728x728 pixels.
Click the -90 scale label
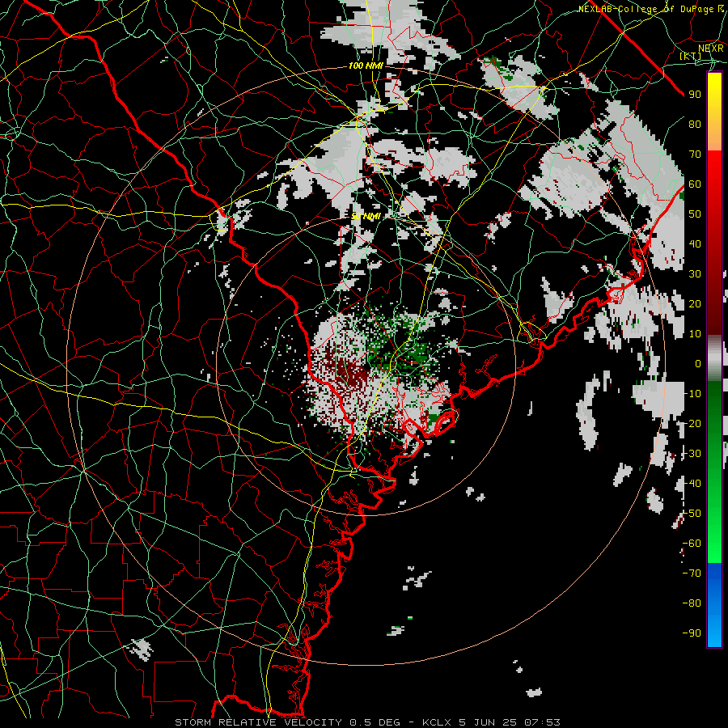point(692,633)
